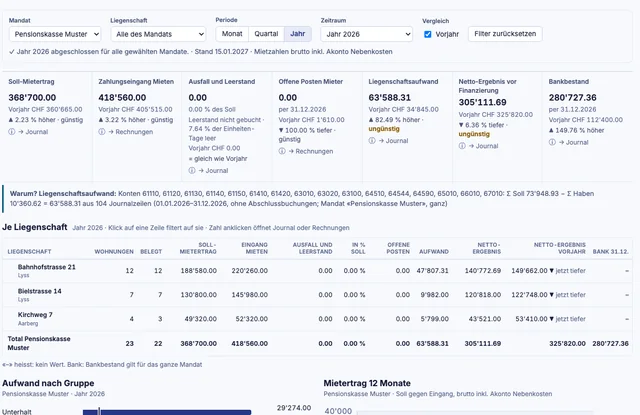Open Journal link in Netto-Ergebnis card
This screenshot has width=640, height=415.
click(483, 146)
